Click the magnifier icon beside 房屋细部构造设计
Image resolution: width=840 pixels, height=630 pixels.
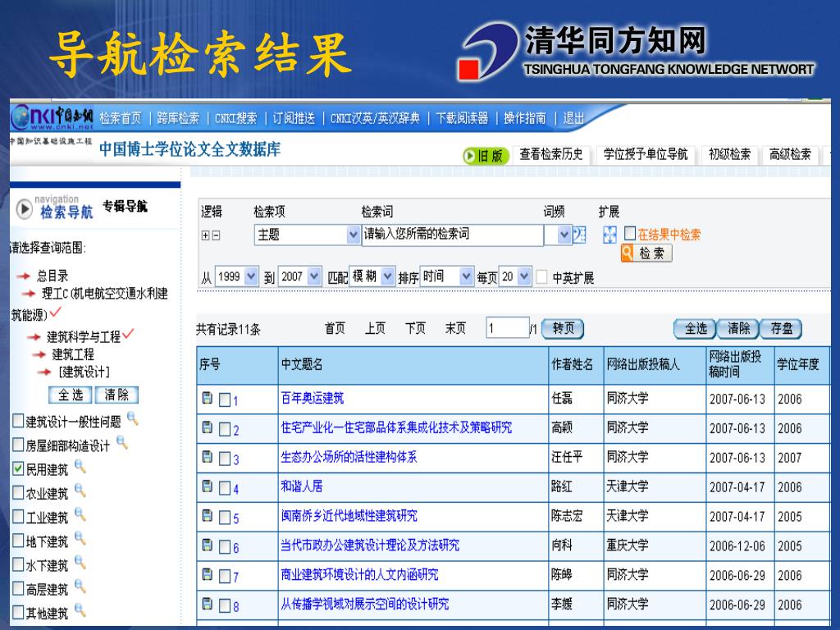(x=122, y=442)
